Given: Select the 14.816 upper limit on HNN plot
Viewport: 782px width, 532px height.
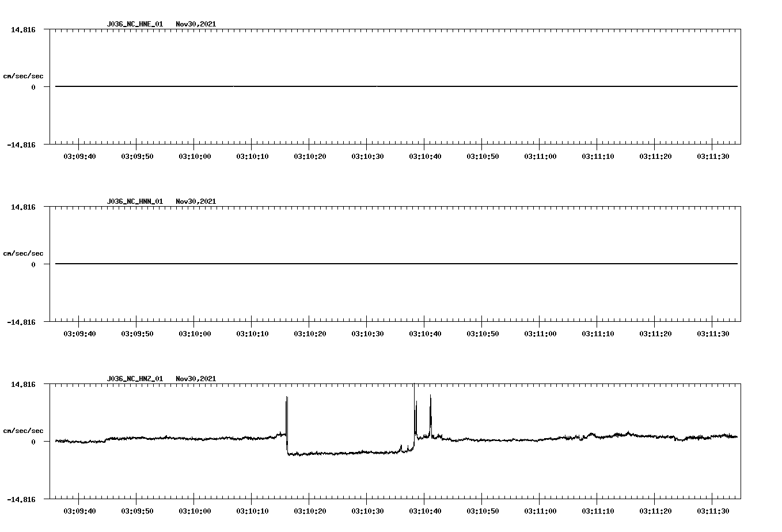Looking at the screenshot, I should 23,207.
